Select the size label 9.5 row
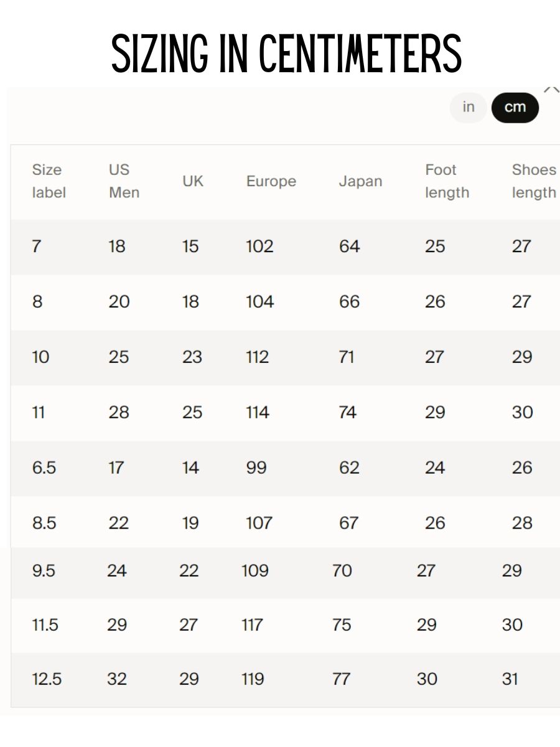Image resolution: width=560 pixels, height=747 pixels. (285, 571)
